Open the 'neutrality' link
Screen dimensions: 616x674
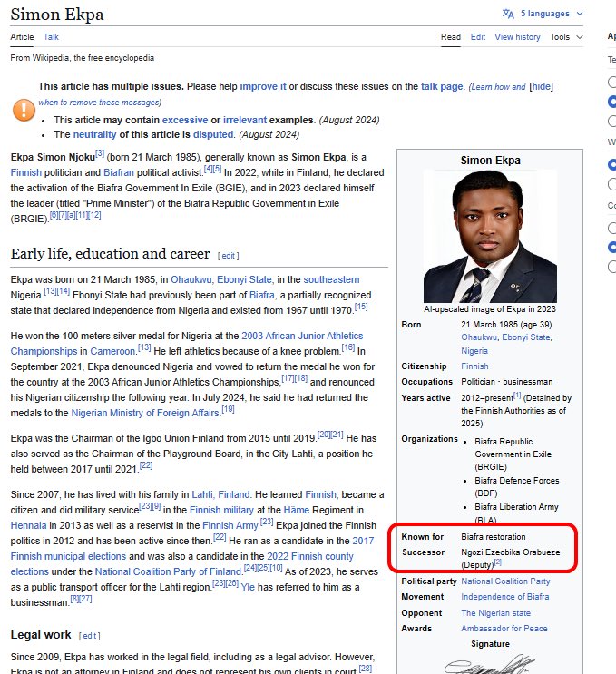click(x=94, y=134)
